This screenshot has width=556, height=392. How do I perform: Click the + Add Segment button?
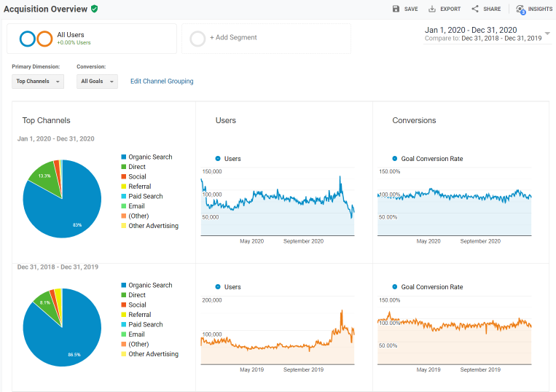coord(233,38)
